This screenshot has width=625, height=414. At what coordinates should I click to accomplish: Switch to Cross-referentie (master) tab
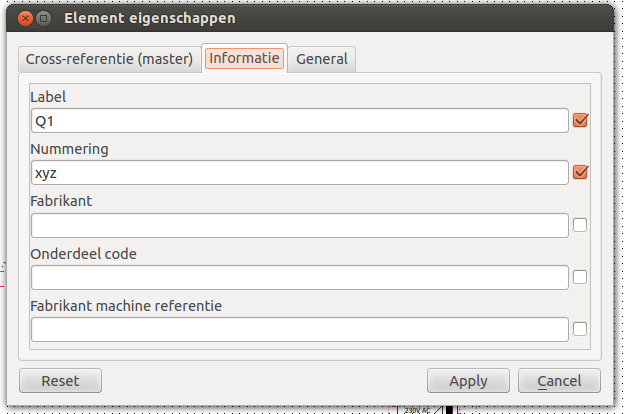click(x=108, y=59)
